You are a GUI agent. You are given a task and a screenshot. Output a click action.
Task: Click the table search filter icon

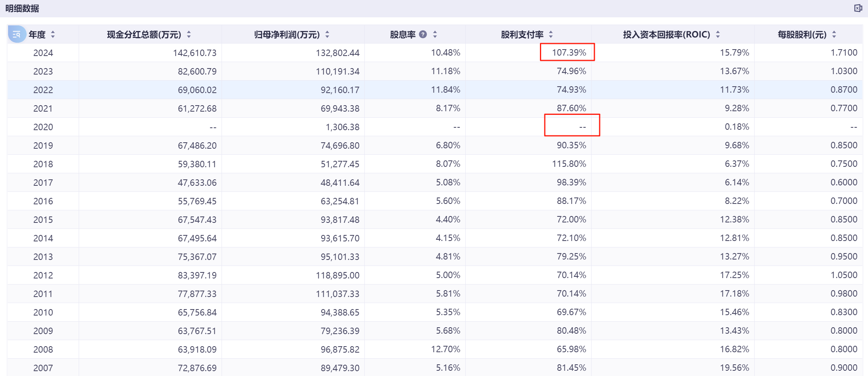click(x=17, y=34)
